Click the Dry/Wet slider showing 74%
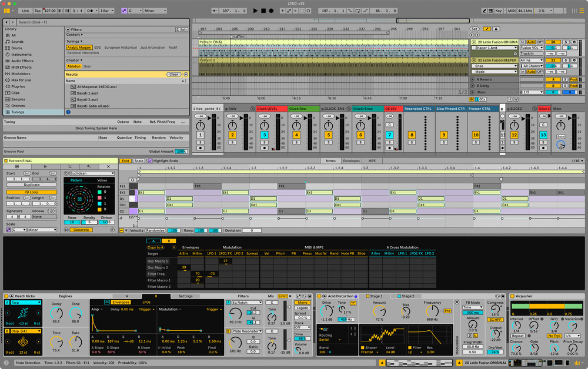The width and height of the screenshot is (588, 369). click(x=495, y=351)
